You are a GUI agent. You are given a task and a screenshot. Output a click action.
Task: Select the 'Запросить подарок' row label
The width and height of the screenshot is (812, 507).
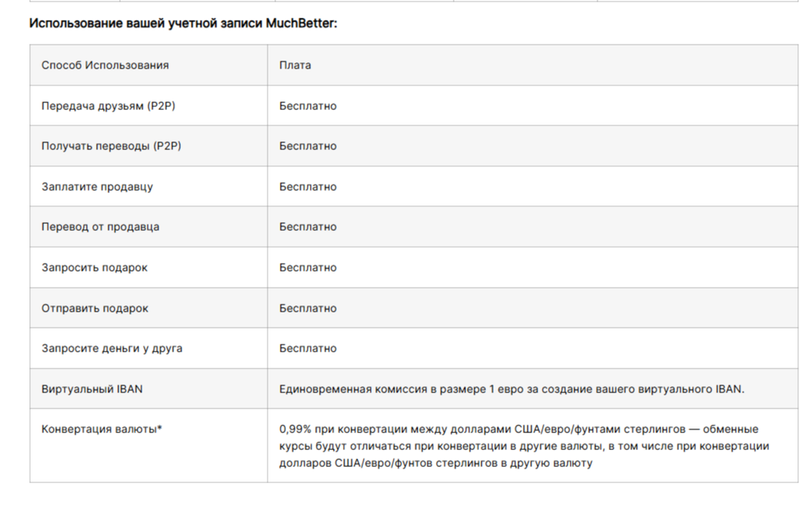click(x=95, y=268)
